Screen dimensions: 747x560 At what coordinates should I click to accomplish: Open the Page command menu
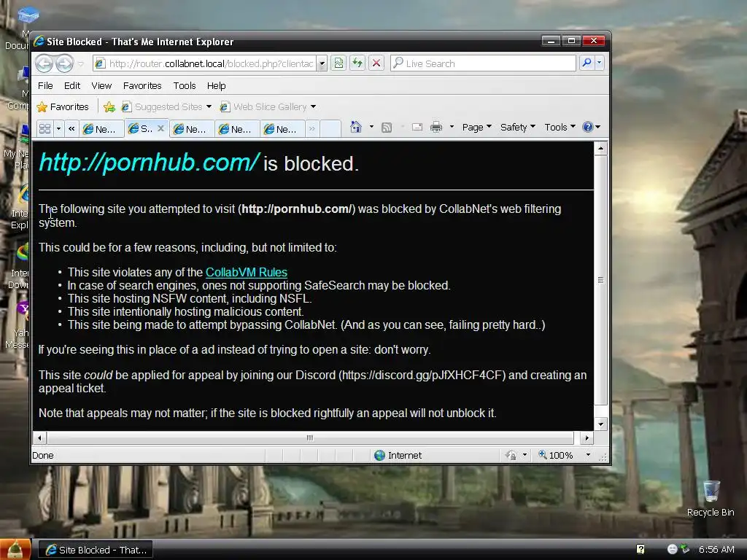pos(476,127)
